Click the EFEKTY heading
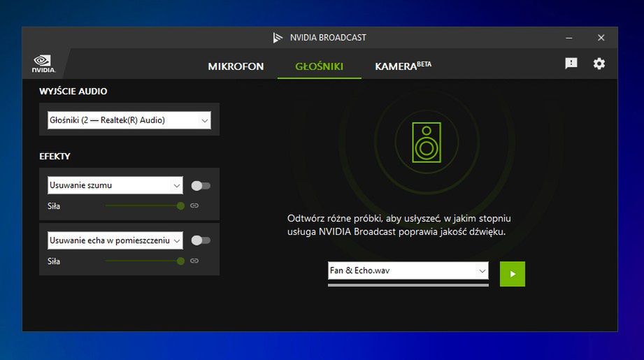 coord(55,157)
